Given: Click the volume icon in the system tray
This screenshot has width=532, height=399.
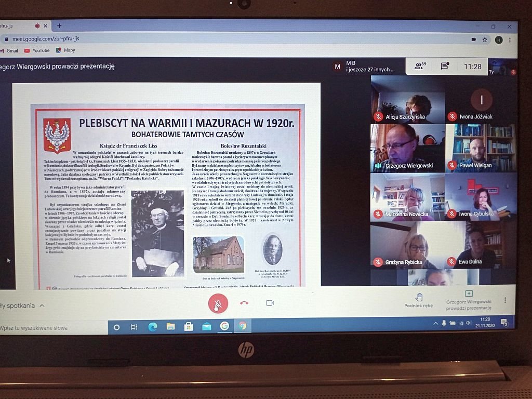Looking at the screenshot, I should (x=469, y=323).
